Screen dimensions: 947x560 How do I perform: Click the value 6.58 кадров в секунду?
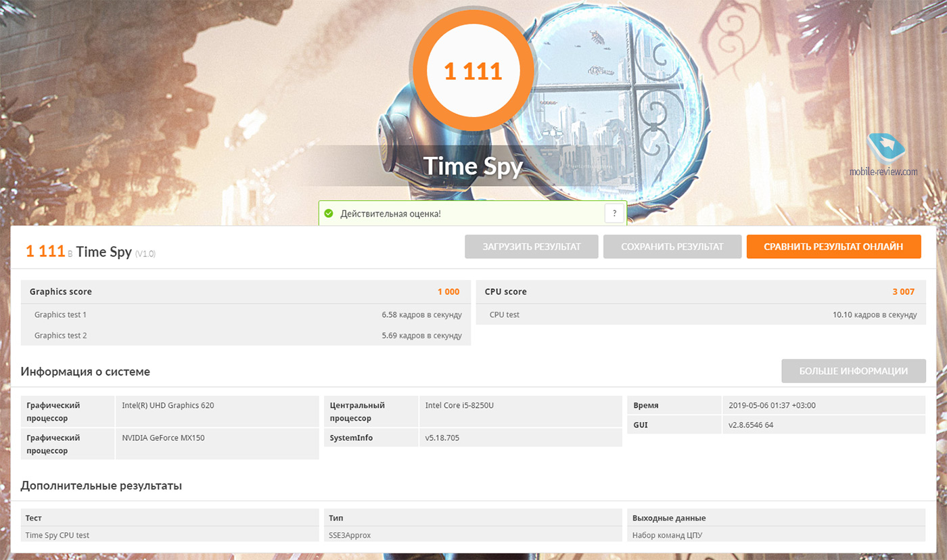coord(421,314)
